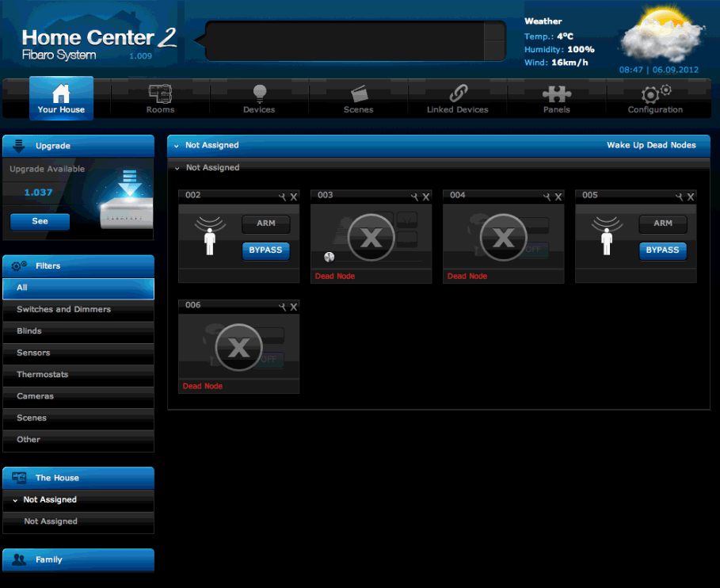Image resolution: width=720 pixels, height=588 pixels.
Task: Open the Your House tab
Action: click(x=61, y=98)
